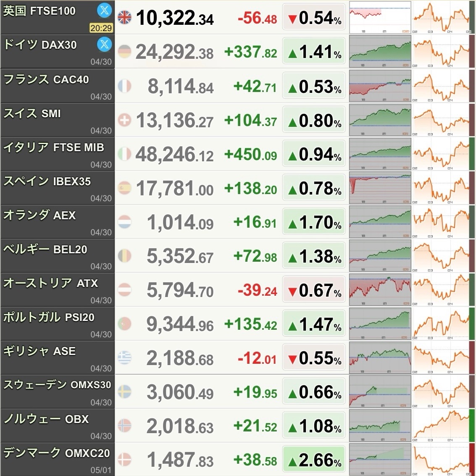Open the ATX intraday chart thumbnail
The width and height of the screenshot is (476, 476).
(x=380, y=289)
